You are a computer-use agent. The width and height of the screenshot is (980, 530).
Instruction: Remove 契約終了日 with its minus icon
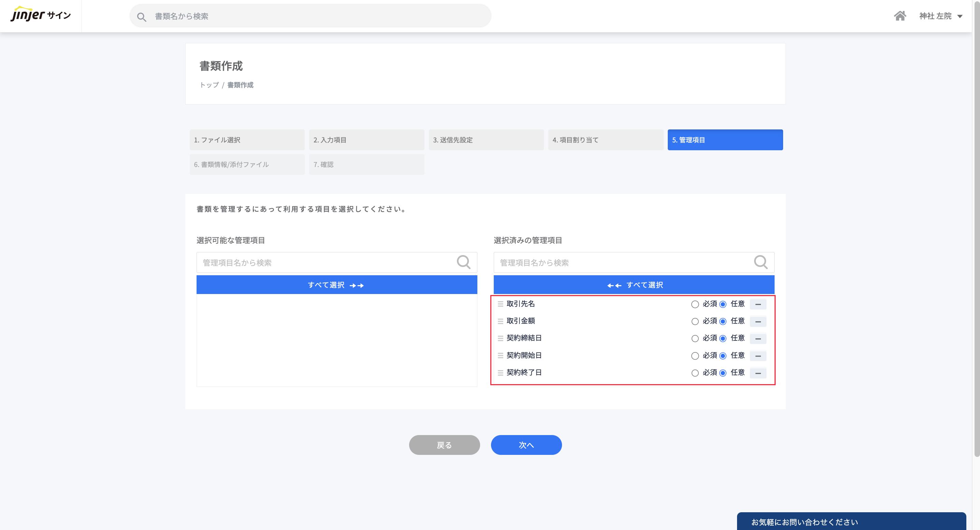758,373
